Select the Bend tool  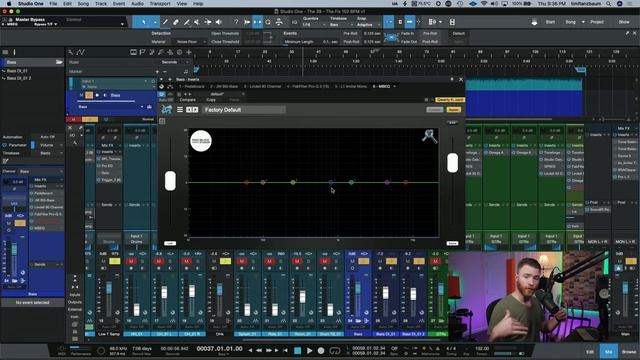coord(208,22)
